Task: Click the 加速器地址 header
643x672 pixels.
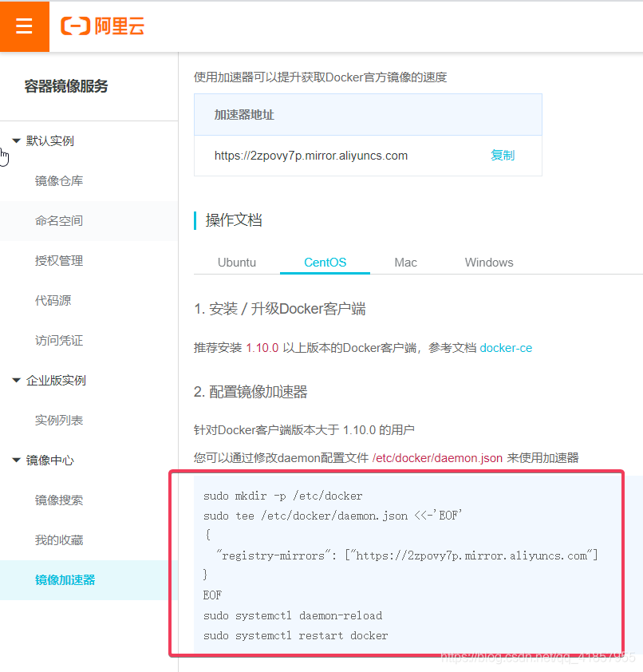Action: point(244,115)
